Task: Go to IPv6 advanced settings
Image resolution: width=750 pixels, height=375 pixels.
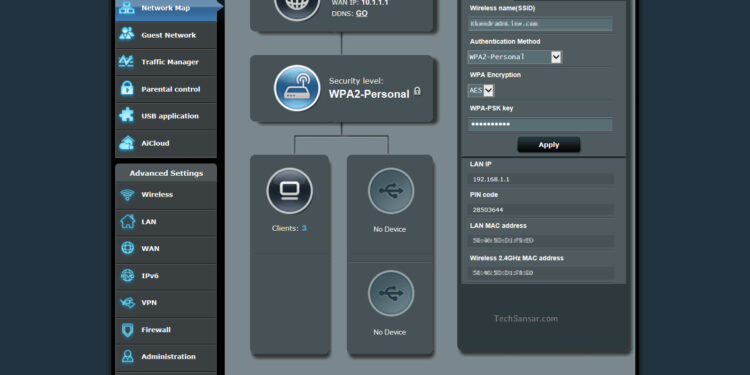Action: (x=166, y=276)
